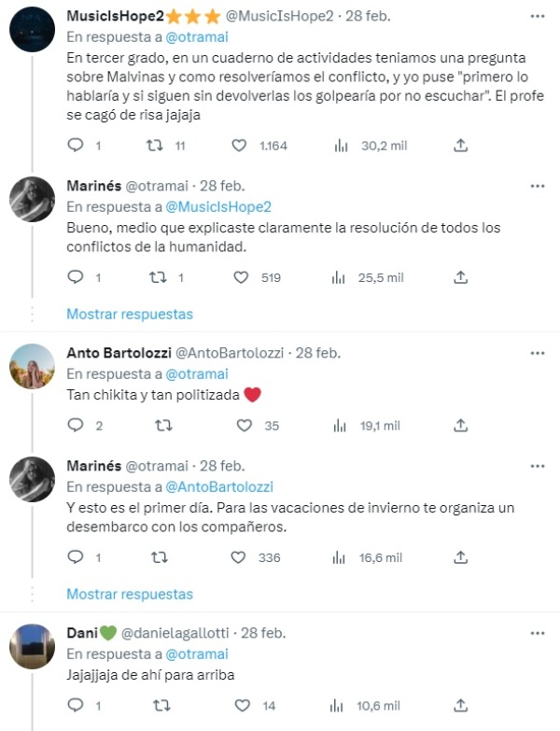Retweet MusicIsHope2's tweet with 11 retweets

tap(159, 145)
